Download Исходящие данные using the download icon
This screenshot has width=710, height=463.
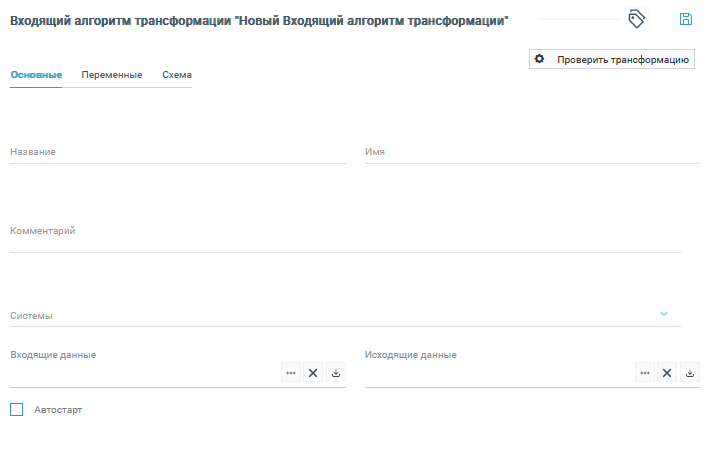pyautogui.click(x=690, y=373)
